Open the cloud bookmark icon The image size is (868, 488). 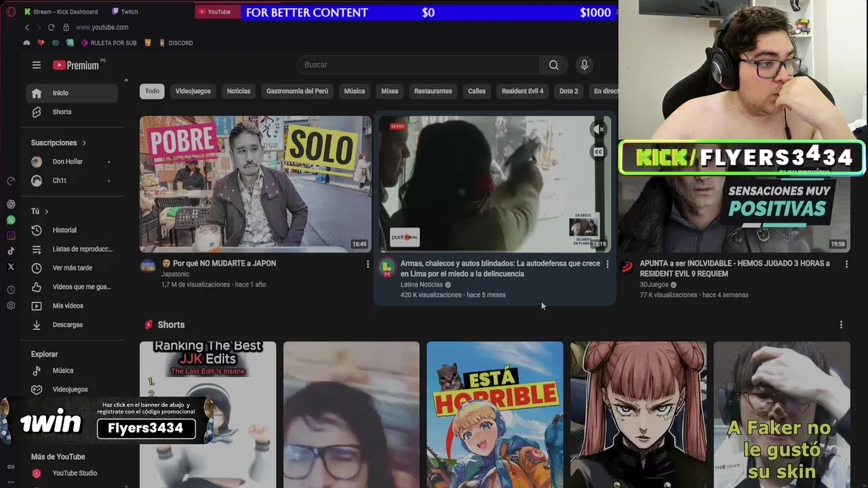(x=26, y=43)
